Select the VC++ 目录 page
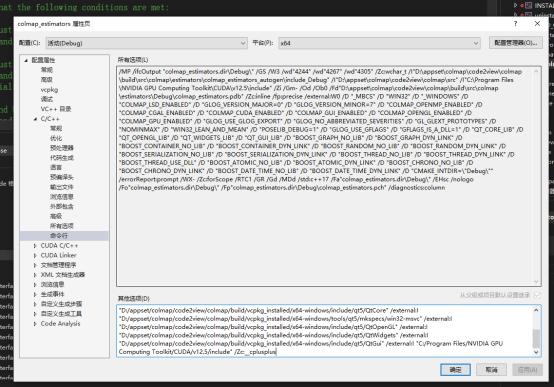 56,109
